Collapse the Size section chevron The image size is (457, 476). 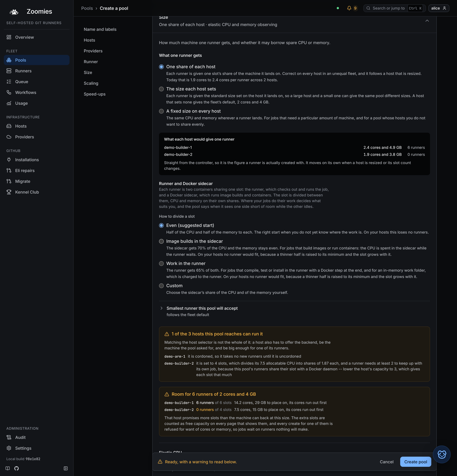(x=427, y=21)
